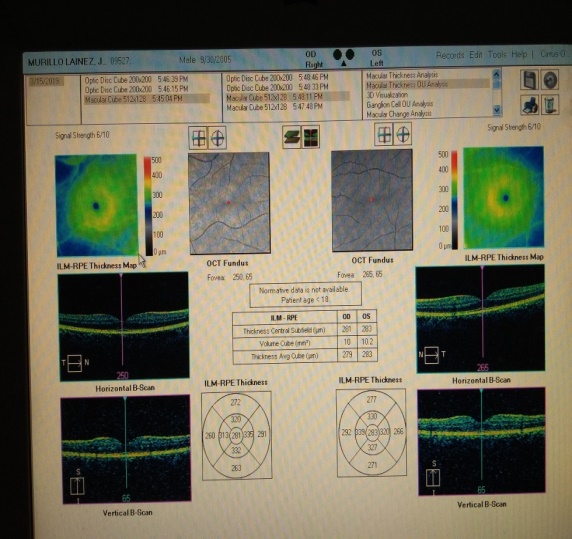The width and height of the screenshot is (572, 539).
Task: Click the Volume Cube OD value 10
Action: (347, 342)
